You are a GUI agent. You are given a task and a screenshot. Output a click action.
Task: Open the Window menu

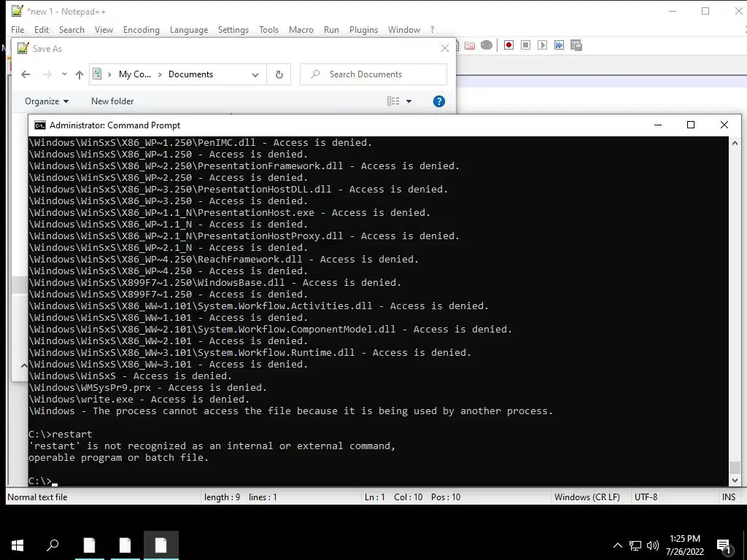pos(404,29)
